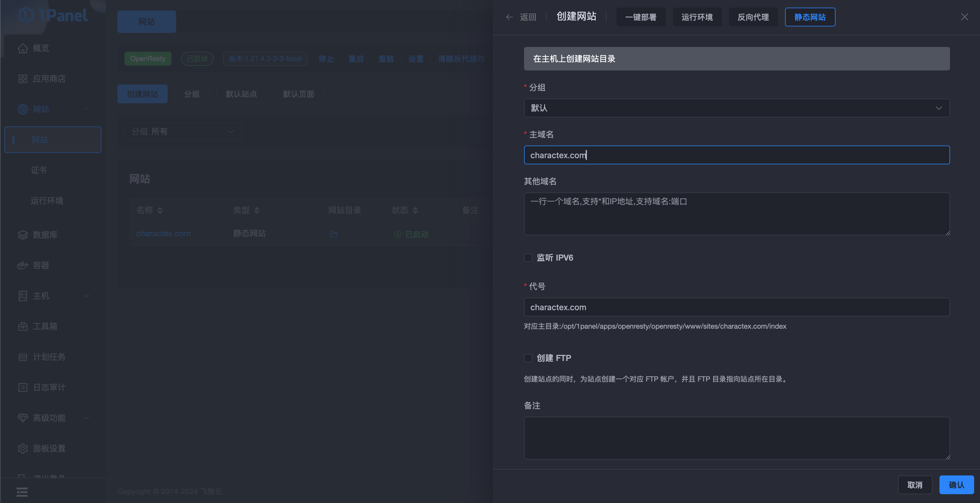This screenshot has height=503, width=980.
Task: Click the 默认站点 button
Action: click(x=241, y=94)
